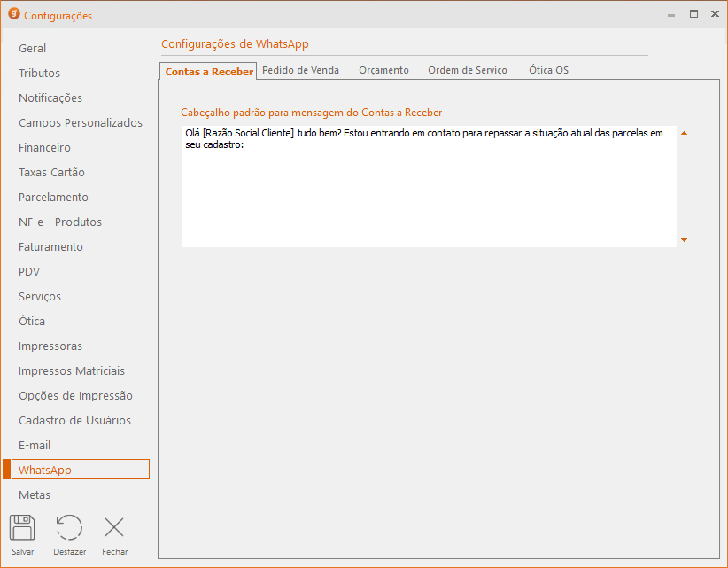Open the Ótica OS tab
728x568 pixels.
click(548, 70)
